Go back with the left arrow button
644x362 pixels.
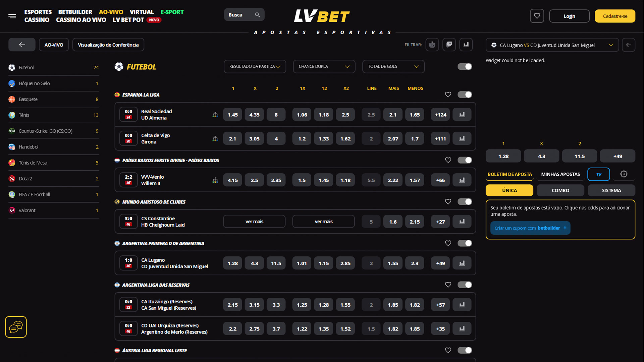pyautogui.click(x=22, y=45)
